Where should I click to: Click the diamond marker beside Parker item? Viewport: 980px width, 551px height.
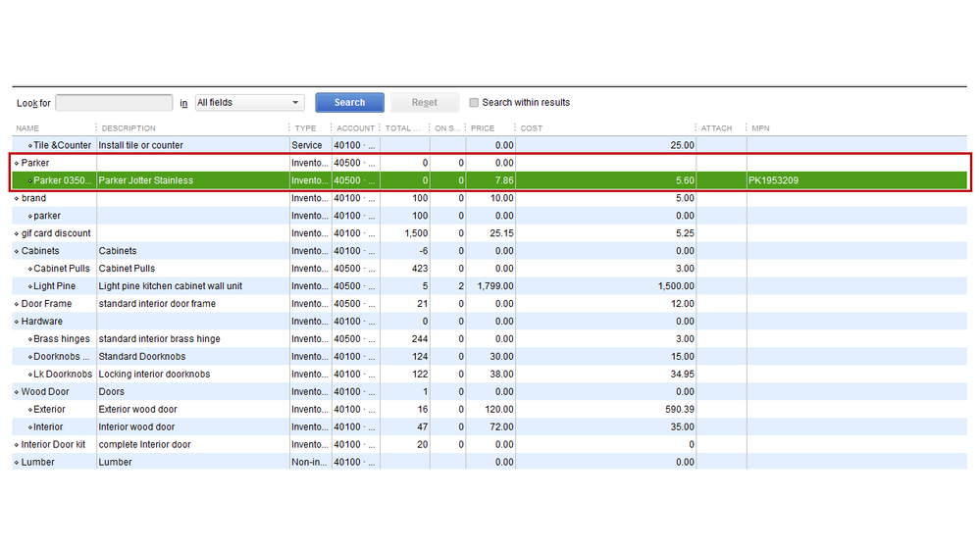tap(17, 164)
